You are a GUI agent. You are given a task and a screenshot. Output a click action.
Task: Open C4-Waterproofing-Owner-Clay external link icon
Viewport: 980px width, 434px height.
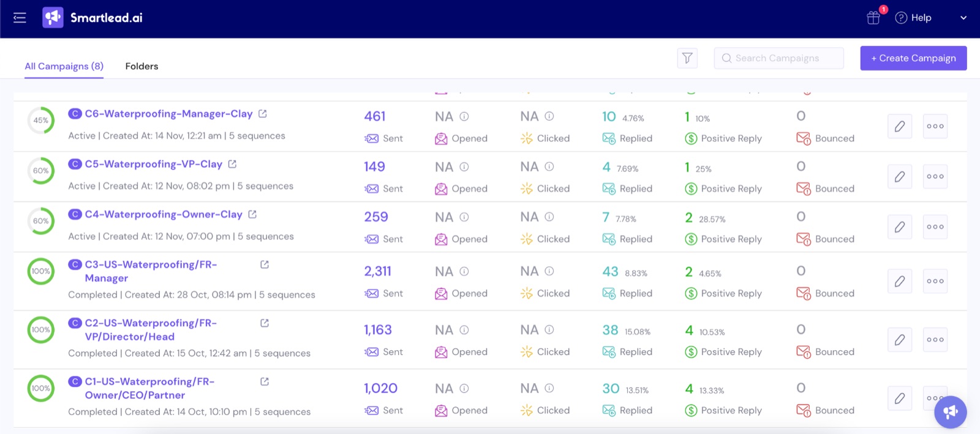tap(252, 214)
